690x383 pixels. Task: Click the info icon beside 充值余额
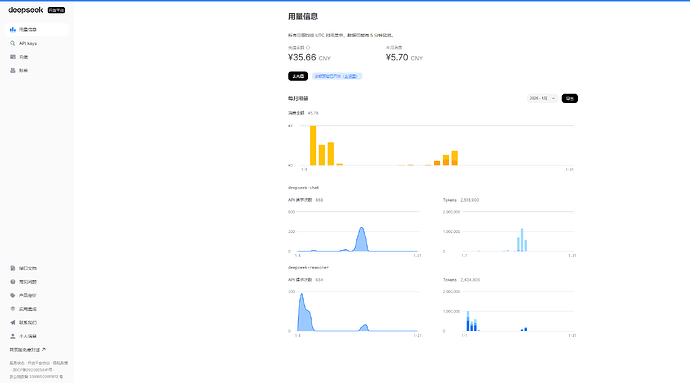pyautogui.click(x=308, y=48)
